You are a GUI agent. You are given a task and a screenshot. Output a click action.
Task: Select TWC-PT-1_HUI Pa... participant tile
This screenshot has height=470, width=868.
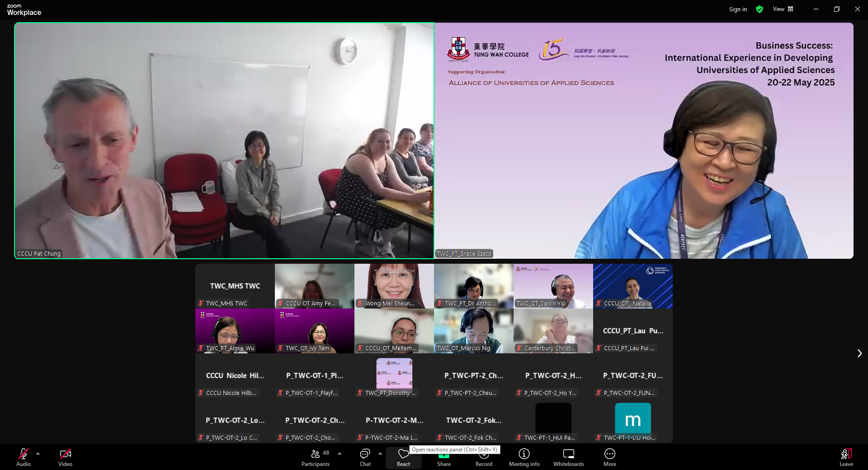pyautogui.click(x=553, y=420)
